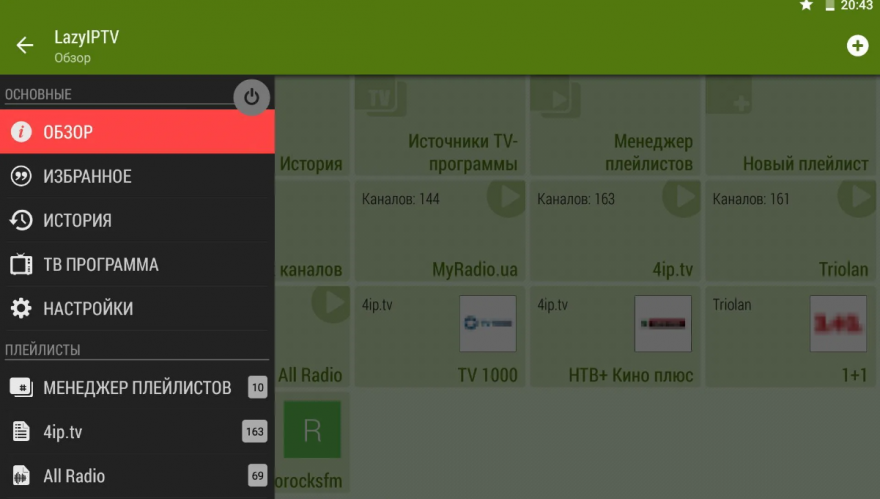This screenshot has width=880, height=499.
Task: Open the Источники TV-программы tile
Action: [x=440, y=126]
